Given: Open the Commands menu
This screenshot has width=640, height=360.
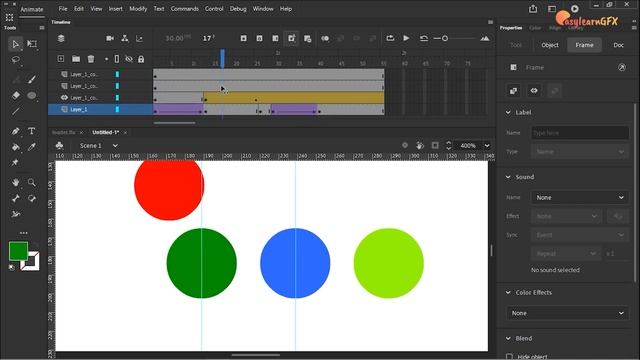Looking at the screenshot, I should pyautogui.click(x=184, y=9).
